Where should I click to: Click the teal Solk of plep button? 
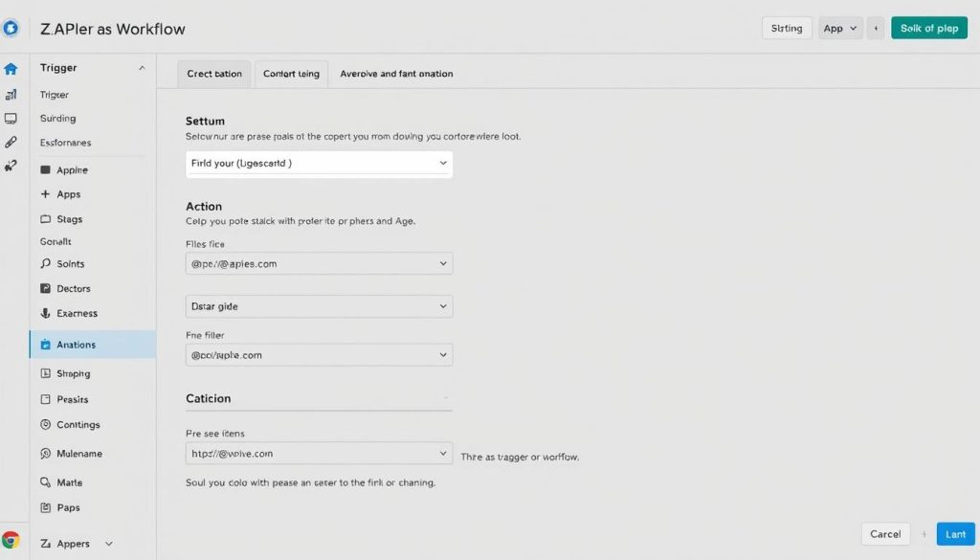tap(928, 28)
